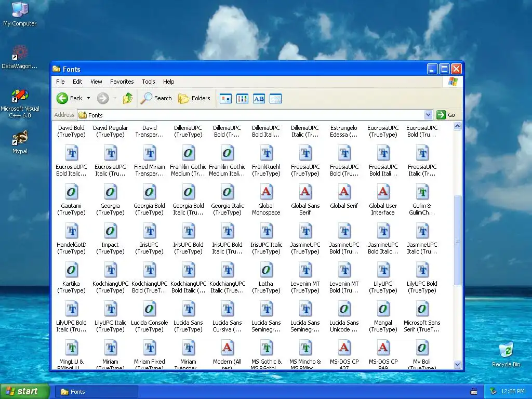Switch to List view icon
Viewport: 532px width, 399px height.
[242, 99]
